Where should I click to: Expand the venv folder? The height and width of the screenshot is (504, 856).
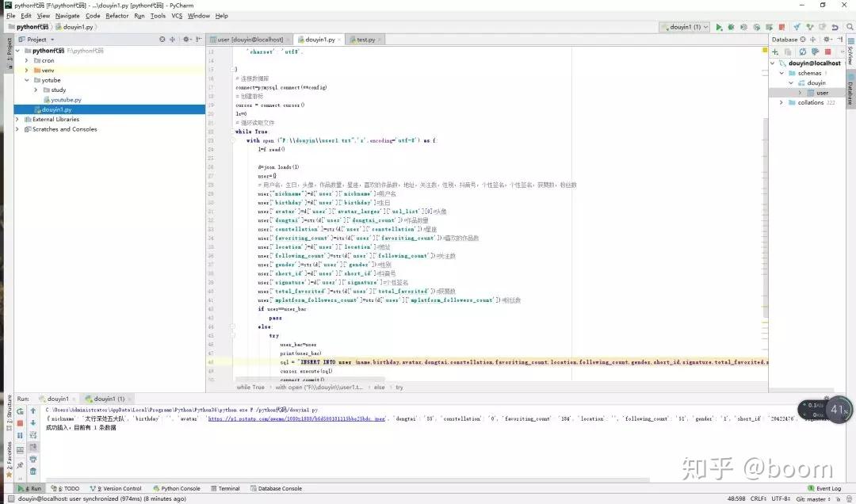[27, 71]
